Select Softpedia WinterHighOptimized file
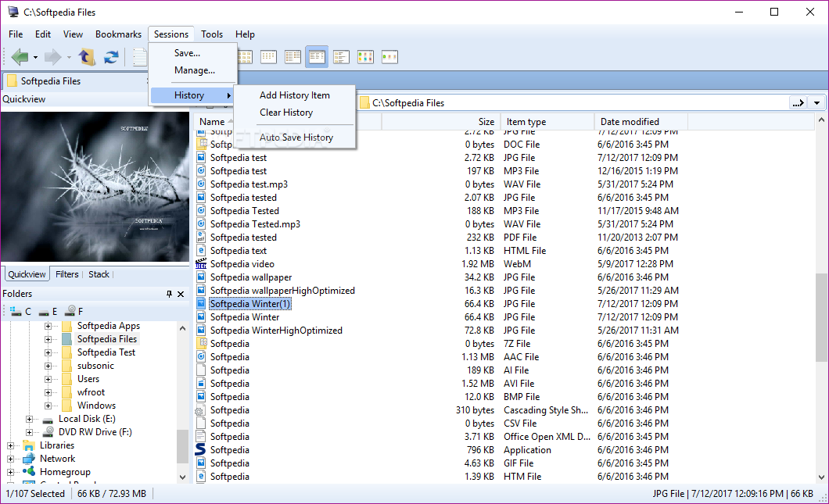The width and height of the screenshot is (829, 504). click(277, 331)
